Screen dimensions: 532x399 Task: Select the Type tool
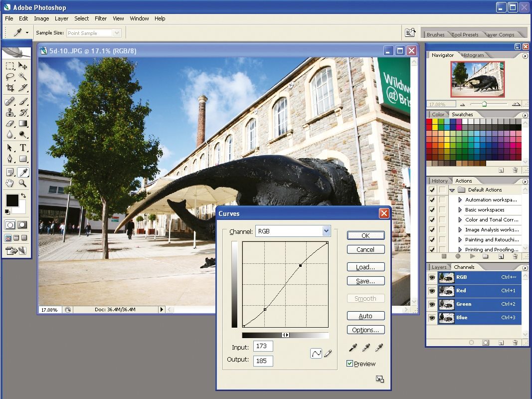22,147
